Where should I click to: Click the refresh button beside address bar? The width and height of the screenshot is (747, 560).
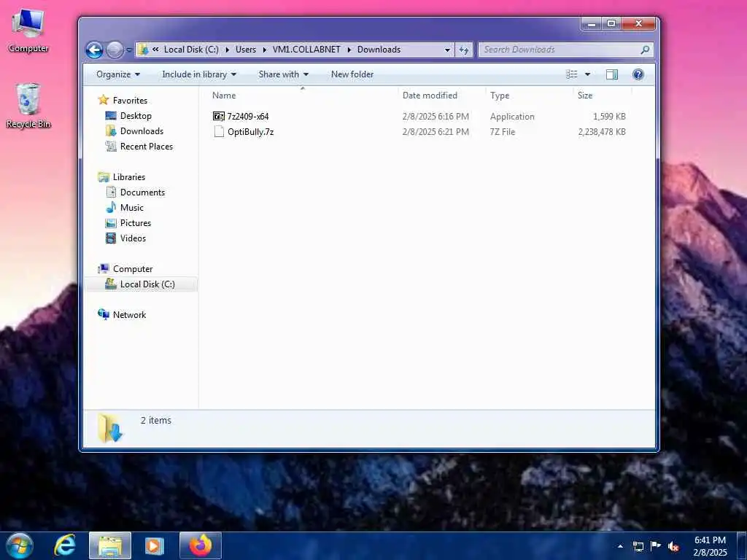pos(463,50)
